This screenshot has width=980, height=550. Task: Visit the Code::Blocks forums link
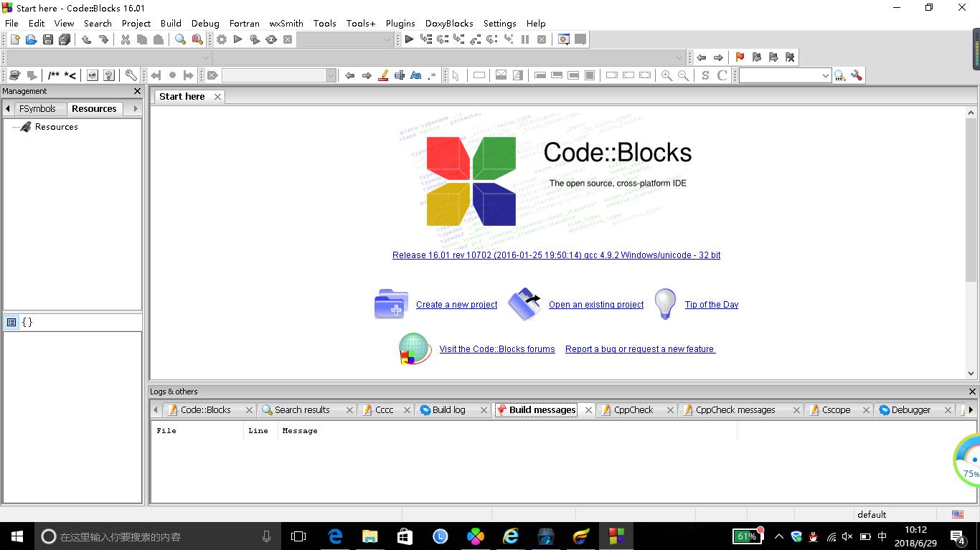pyautogui.click(x=497, y=349)
